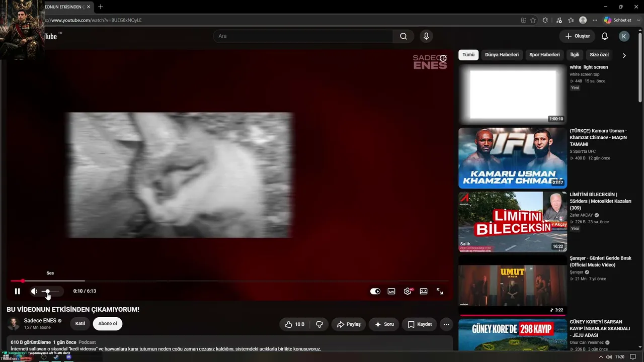Expand the video description box
The width and height of the screenshot is (644, 362).
pyautogui.click(x=230, y=344)
